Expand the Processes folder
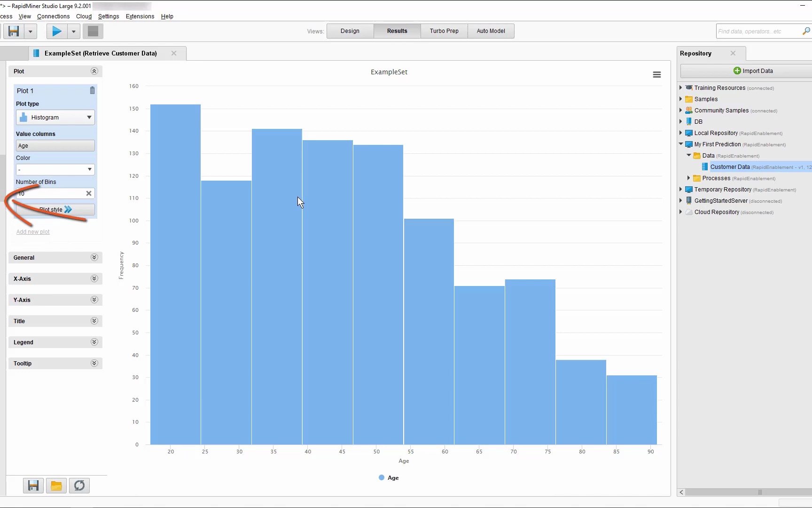The height and width of the screenshot is (508, 812). (688, 178)
